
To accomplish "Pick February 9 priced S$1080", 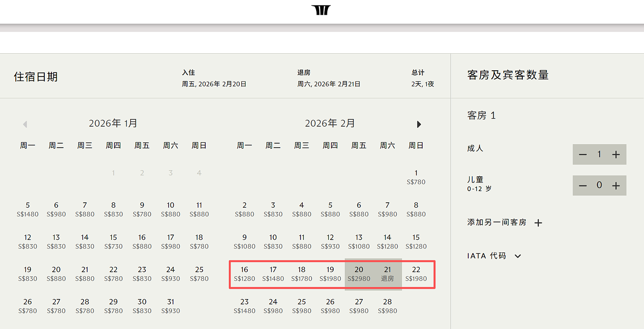I will point(245,242).
